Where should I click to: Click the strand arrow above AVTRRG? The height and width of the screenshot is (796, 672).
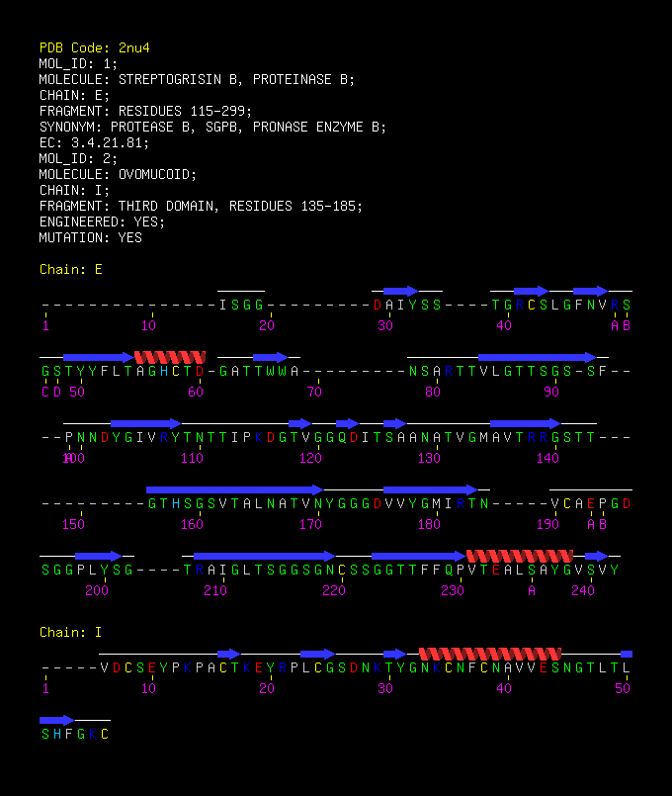click(x=526, y=423)
